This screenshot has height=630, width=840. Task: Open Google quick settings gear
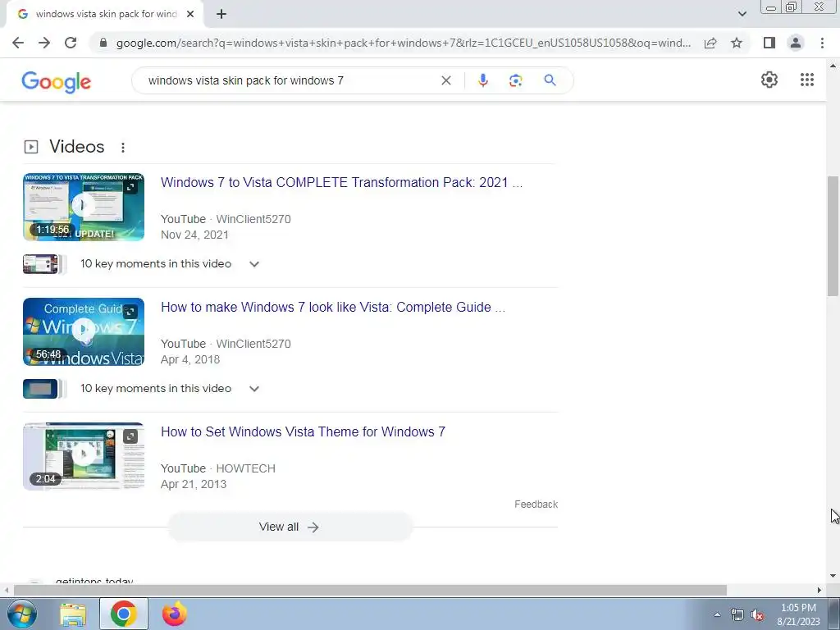tap(769, 80)
